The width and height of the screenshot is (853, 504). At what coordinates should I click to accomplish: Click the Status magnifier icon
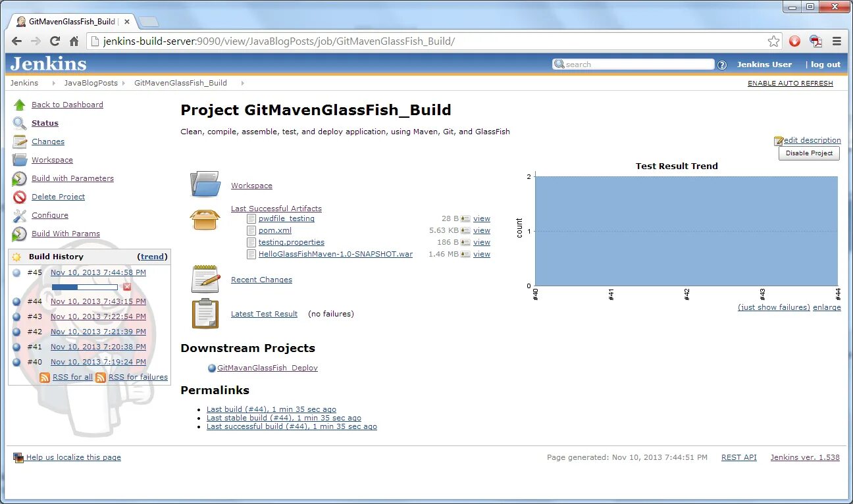coord(20,123)
